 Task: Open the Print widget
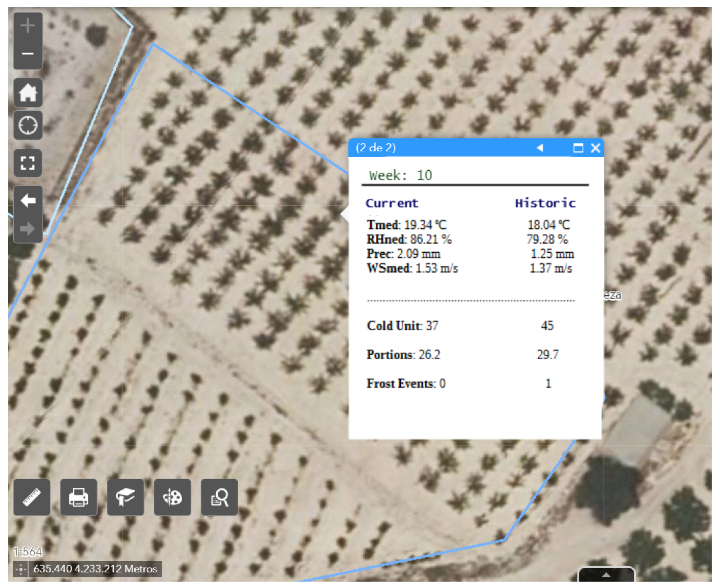tap(79, 497)
